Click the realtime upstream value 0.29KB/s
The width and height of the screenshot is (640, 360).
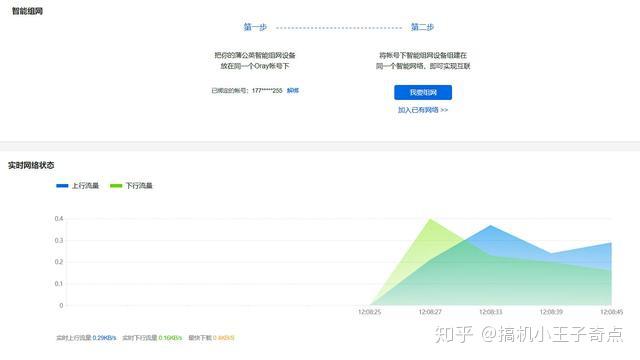coord(104,338)
